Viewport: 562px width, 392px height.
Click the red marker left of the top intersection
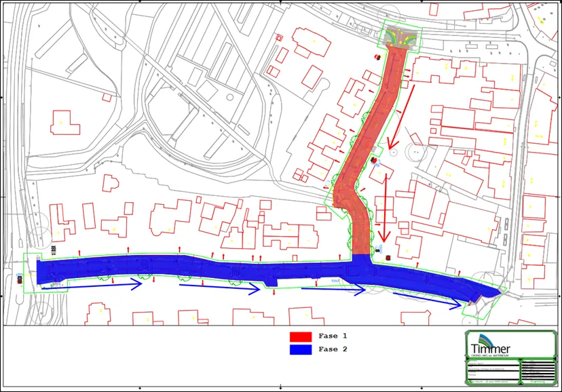[375, 57]
